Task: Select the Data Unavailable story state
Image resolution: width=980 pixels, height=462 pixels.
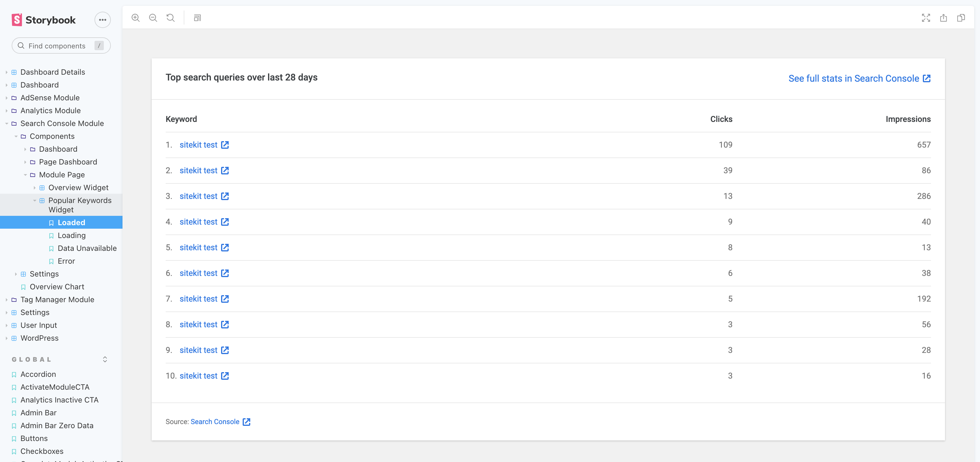Action: [87, 248]
